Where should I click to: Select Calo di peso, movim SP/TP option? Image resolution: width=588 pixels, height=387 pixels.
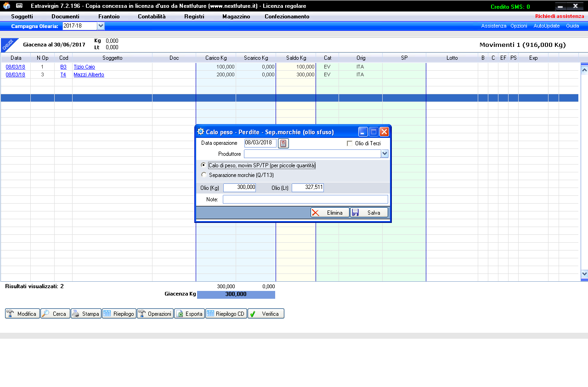(204, 165)
